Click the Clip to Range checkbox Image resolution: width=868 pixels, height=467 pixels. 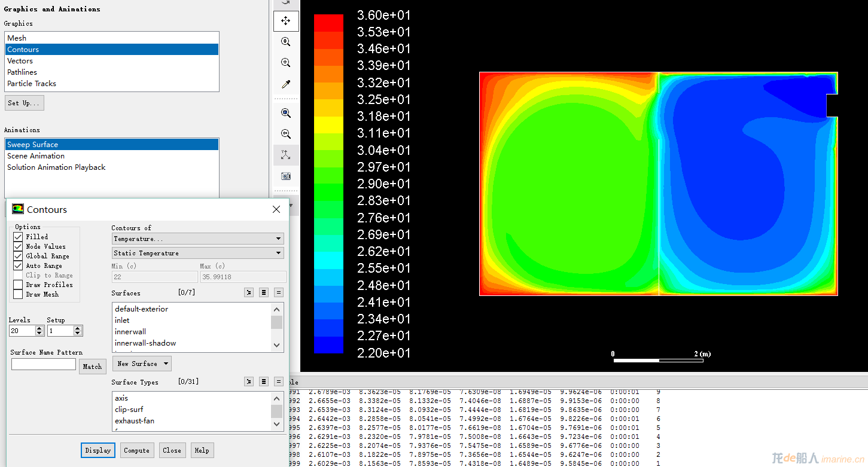click(x=18, y=275)
